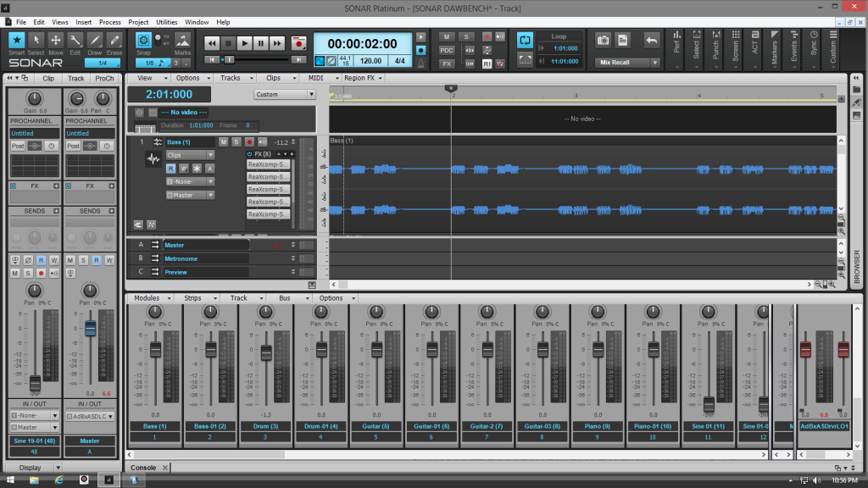The height and width of the screenshot is (488, 868).
Task: Click the transport Record button
Action: pyautogui.click(x=298, y=43)
